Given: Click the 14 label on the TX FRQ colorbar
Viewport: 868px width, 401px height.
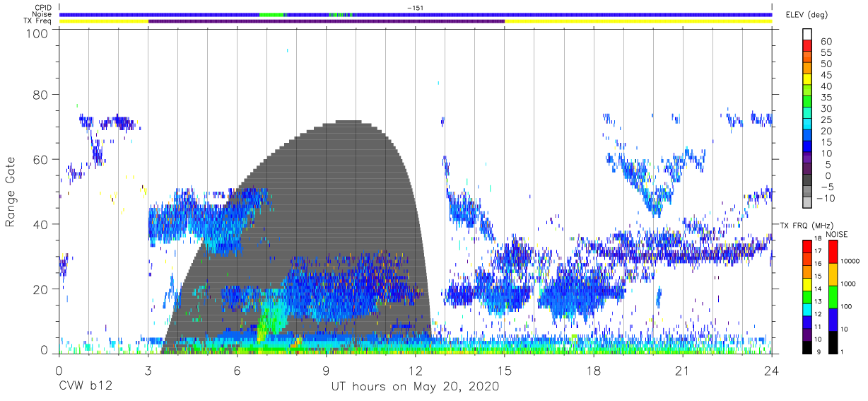Looking at the screenshot, I should (x=817, y=290).
